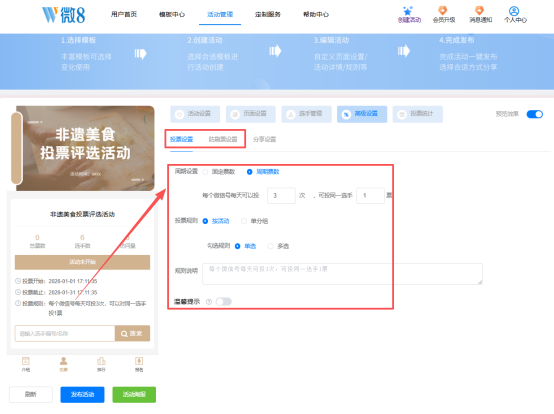Open 消息通知 icon in header

point(479,11)
